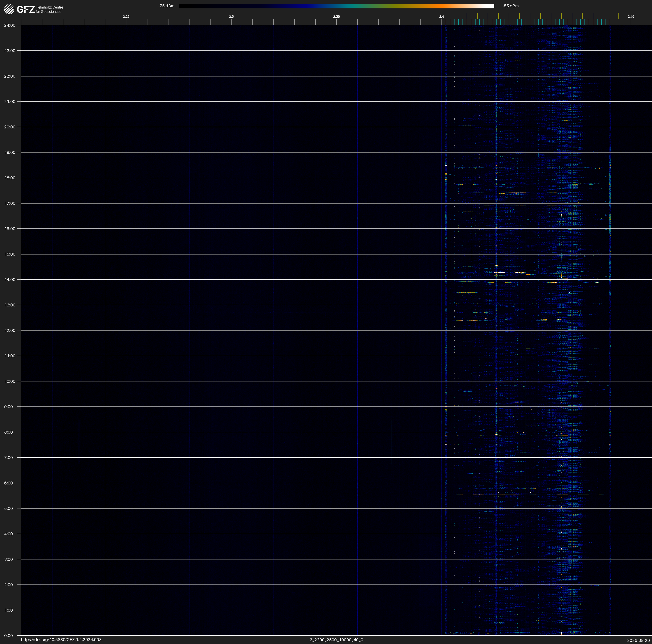Click the 1:00 time axis label
The height and width of the screenshot is (644, 652).
pos(8,610)
